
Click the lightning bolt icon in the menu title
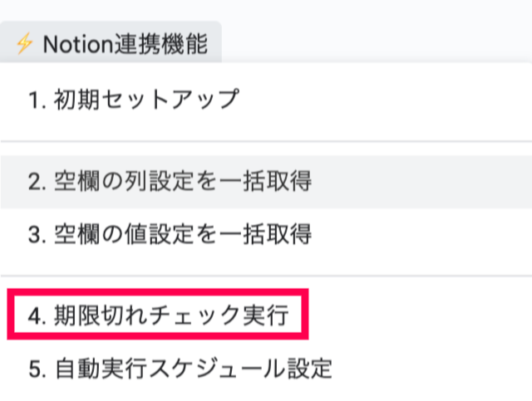(x=24, y=44)
